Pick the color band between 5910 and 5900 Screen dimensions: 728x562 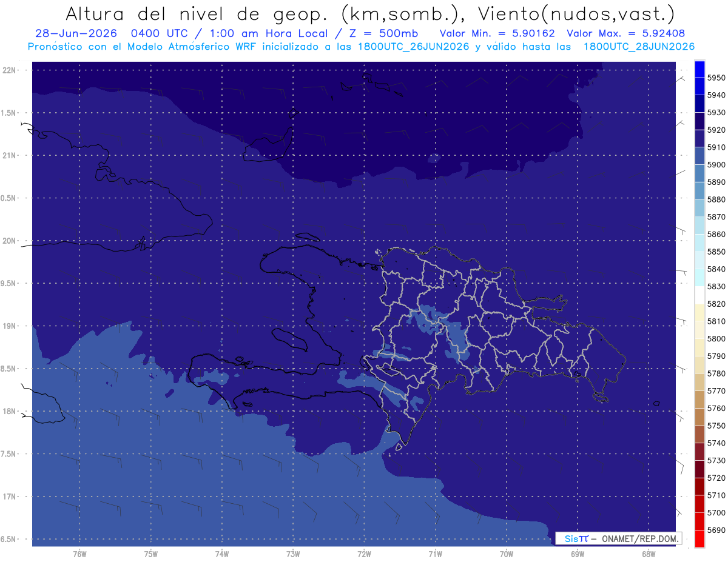tap(699, 156)
